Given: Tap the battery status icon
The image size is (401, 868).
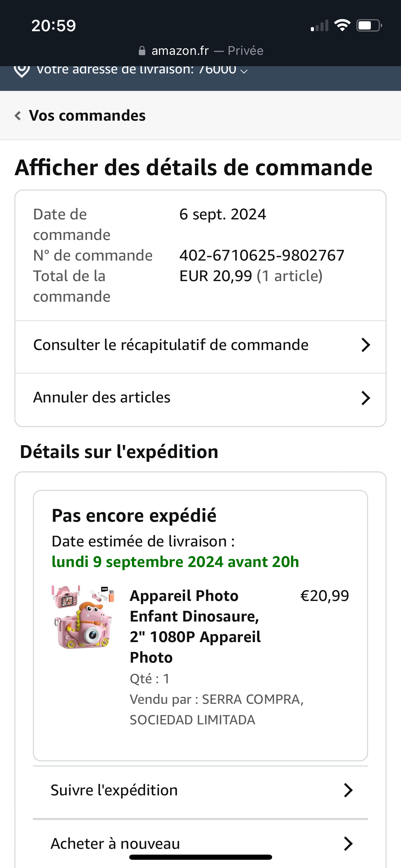Looking at the screenshot, I should click(x=369, y=25).
